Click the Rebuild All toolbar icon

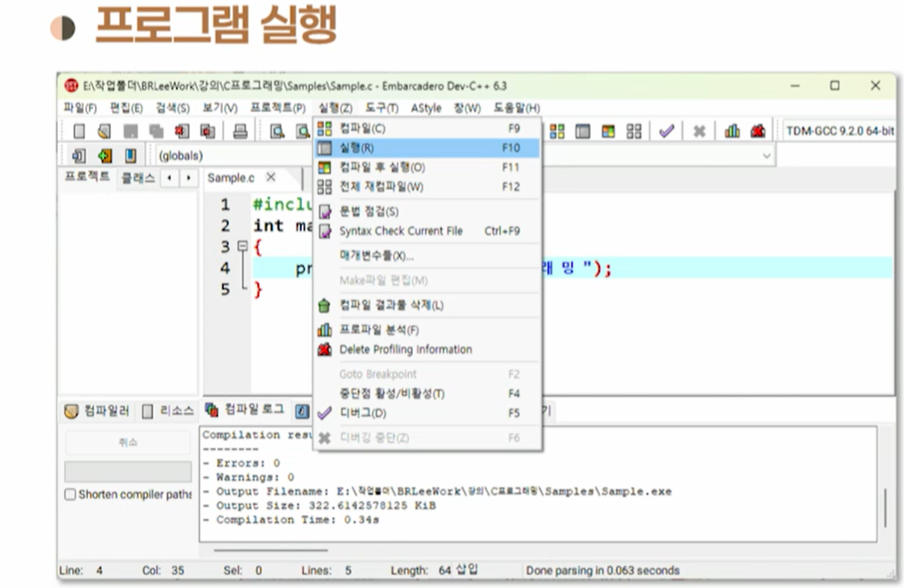634,132
